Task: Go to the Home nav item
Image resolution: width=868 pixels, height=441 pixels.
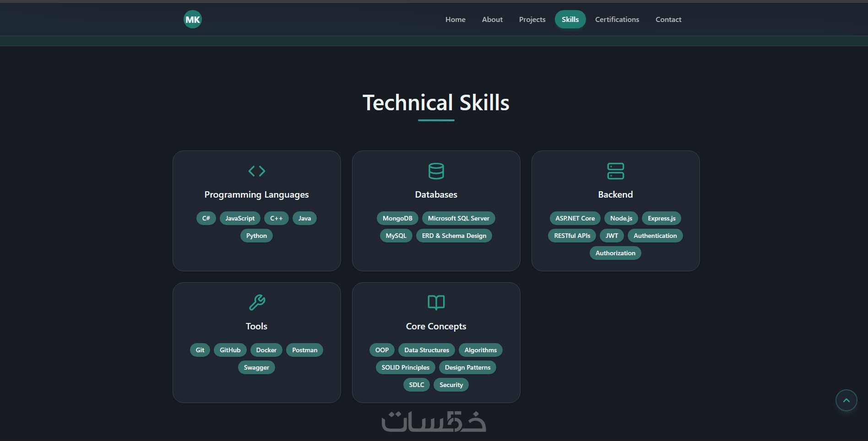Action: [456, 19]
